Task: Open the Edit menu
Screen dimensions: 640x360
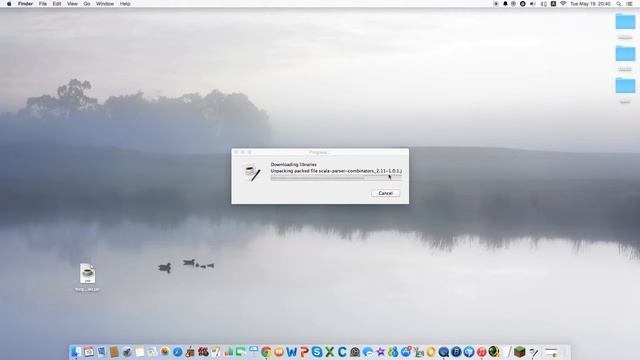Action: click(57, 4)
